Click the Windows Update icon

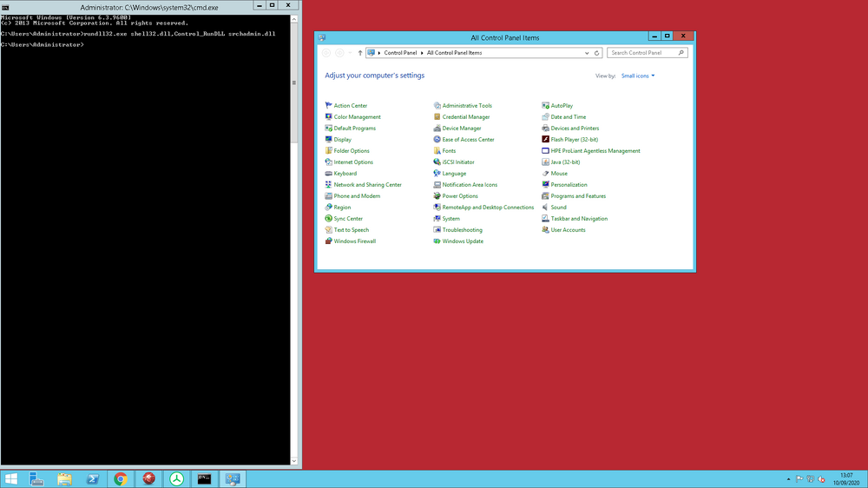(437, 241)
